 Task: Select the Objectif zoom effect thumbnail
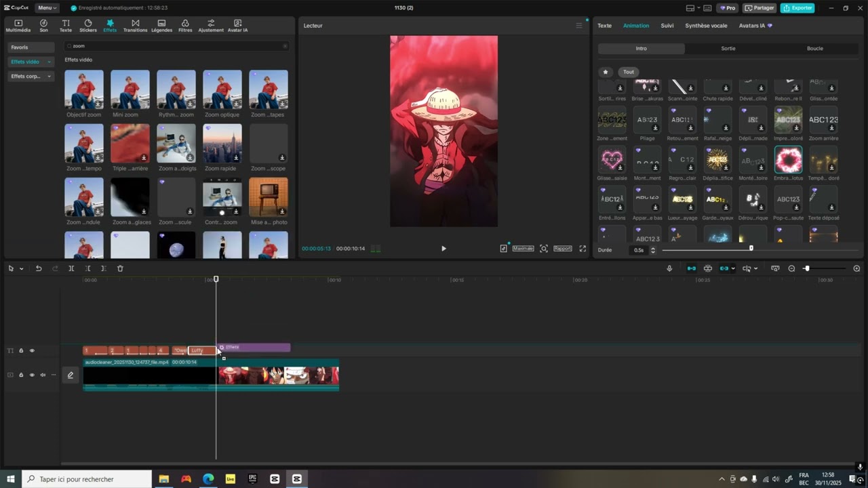click(84, 89)
